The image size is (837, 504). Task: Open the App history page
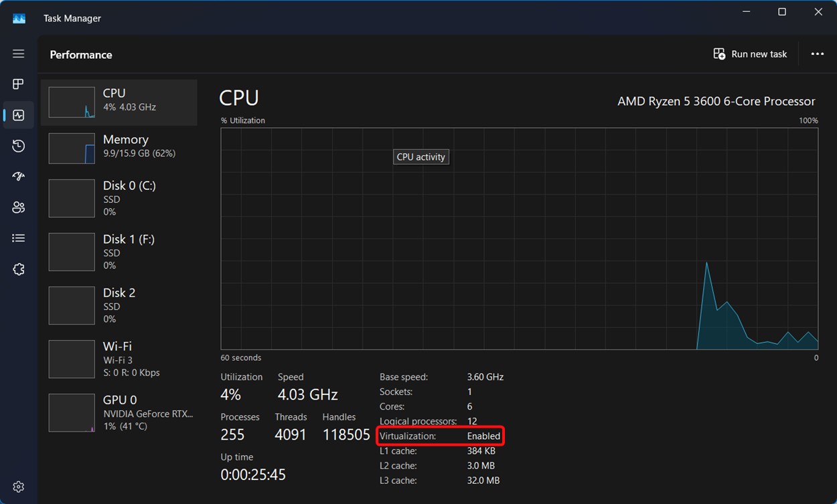(19, 146)
